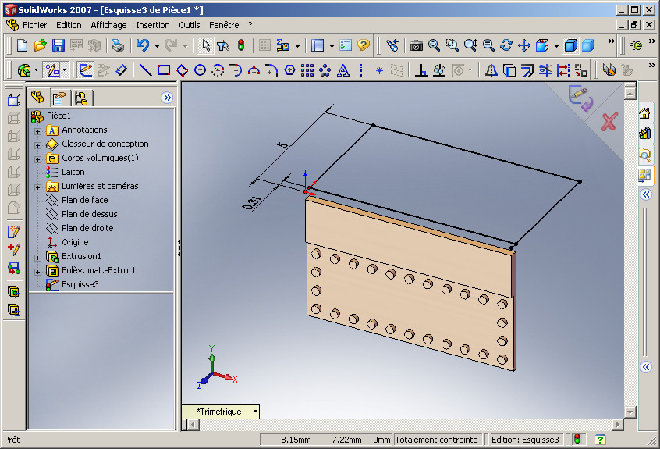Open the Insertion menu
The image size is (660, 449).
click(152, 25)
